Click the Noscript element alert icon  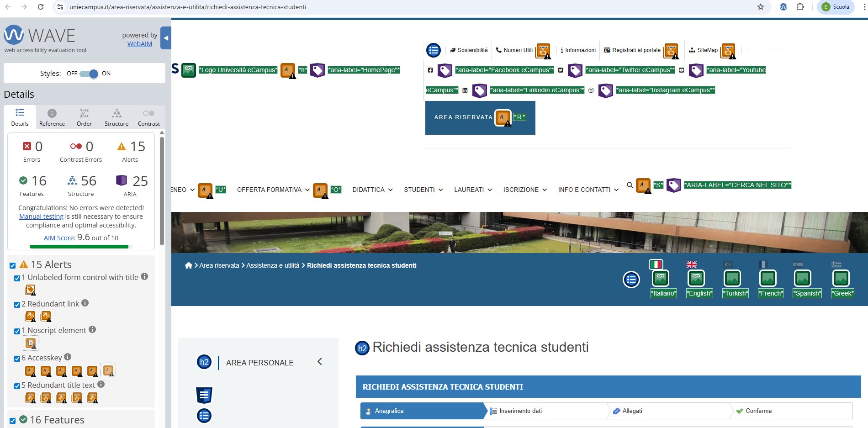(x=31, y=343)
